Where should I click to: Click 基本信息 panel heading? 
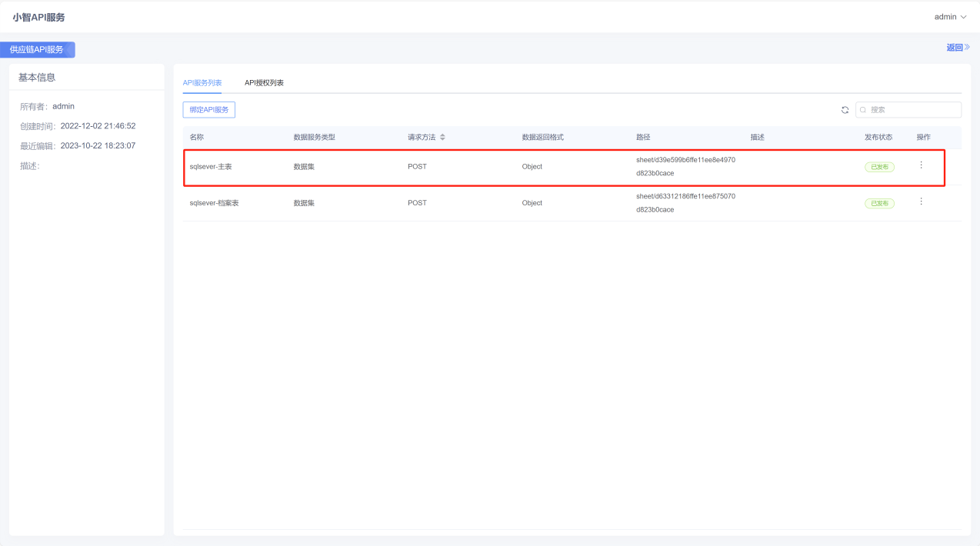click(37, 77)
